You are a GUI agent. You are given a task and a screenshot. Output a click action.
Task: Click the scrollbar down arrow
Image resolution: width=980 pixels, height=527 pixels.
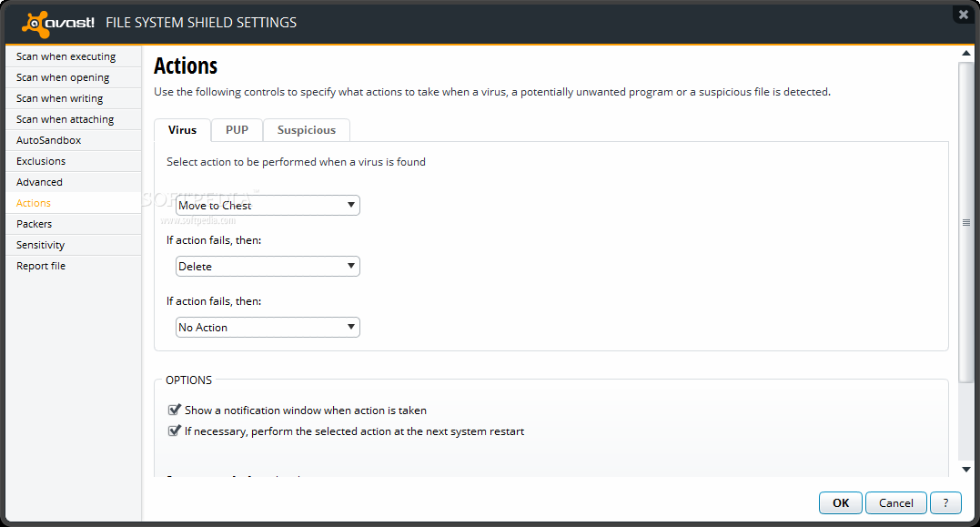point(966,470)
